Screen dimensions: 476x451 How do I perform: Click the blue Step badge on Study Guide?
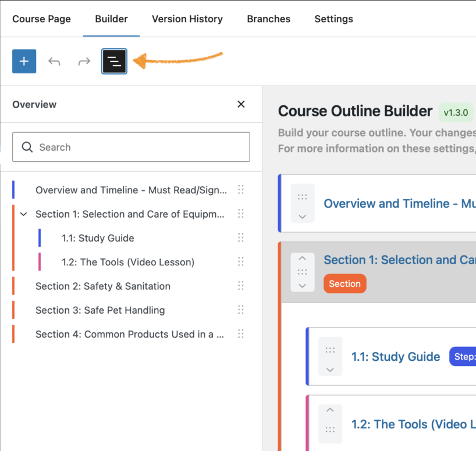[x=463, y=356]
